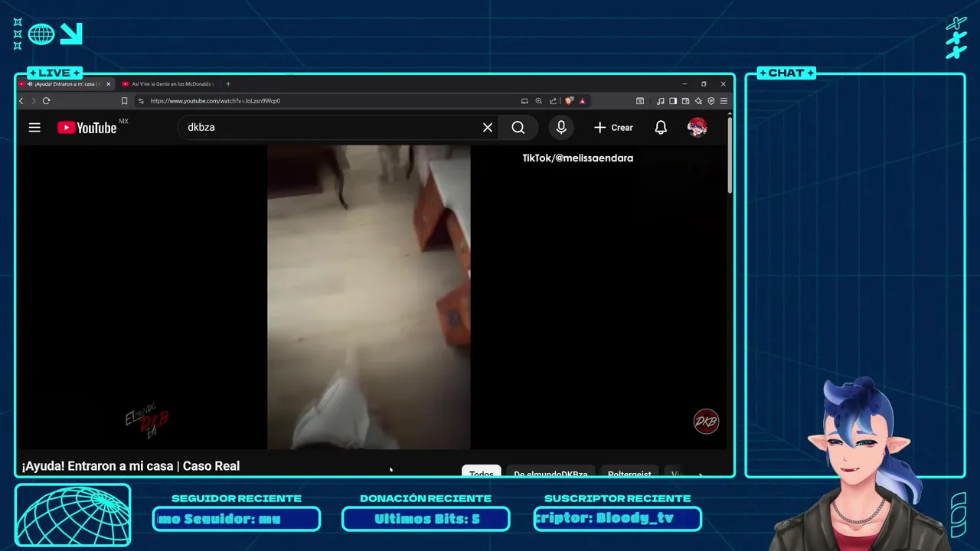The image size is (980, 551).
Task: Open Brave Shields lion icon
Action: 569,101
